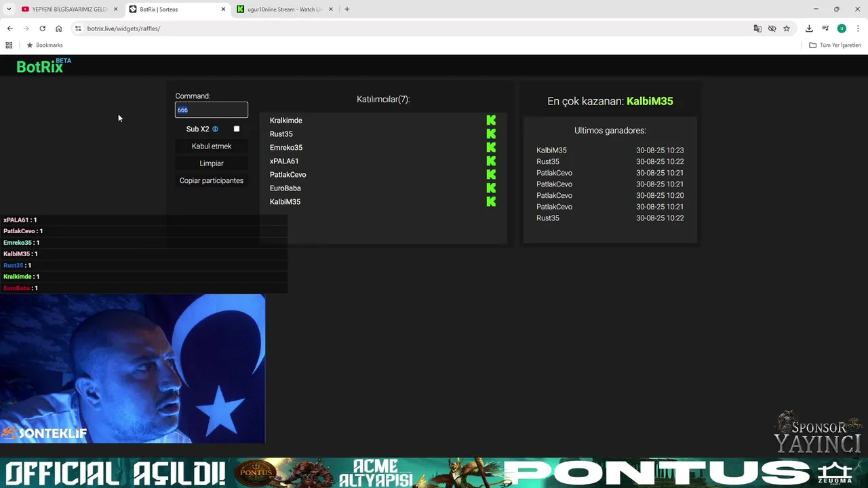Screen dimensions: 868x488
Task: Open the green profile avatar
Action: pos(842,28)
